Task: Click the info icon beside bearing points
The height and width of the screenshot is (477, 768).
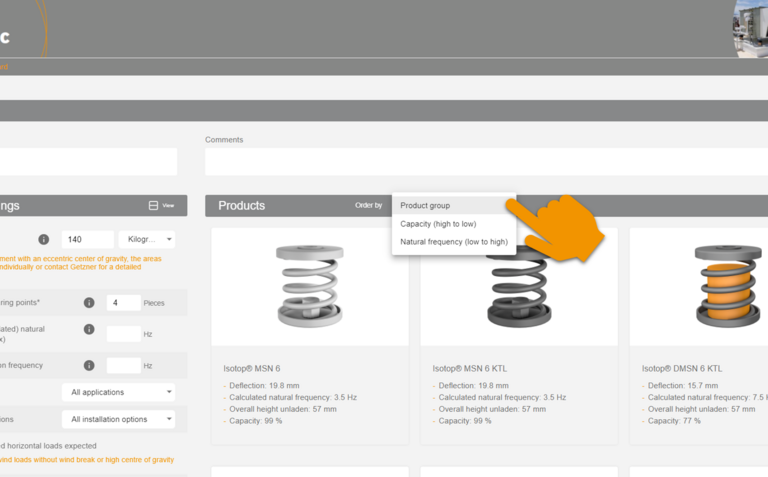Action: coord(89,303)
